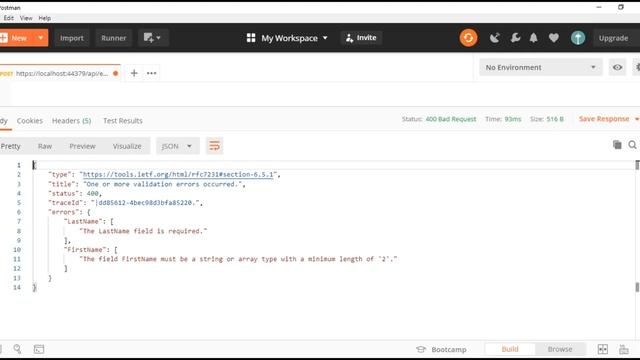Click the Import button
This screenshot has height=360, width=640.
[x=72, y=38]
